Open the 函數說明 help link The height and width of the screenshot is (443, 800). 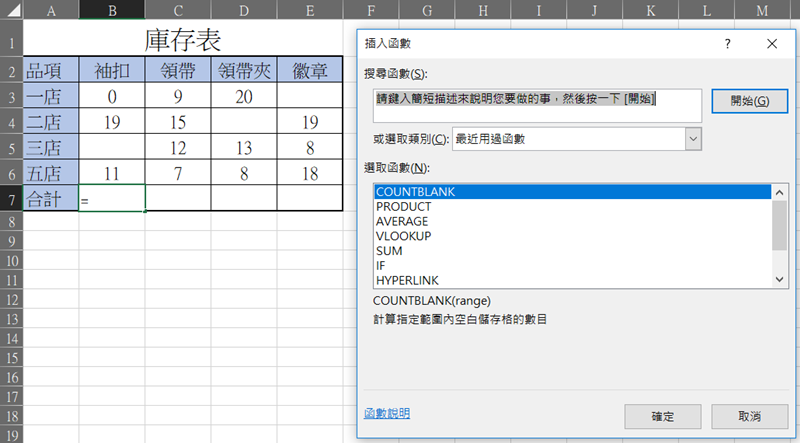387,413
